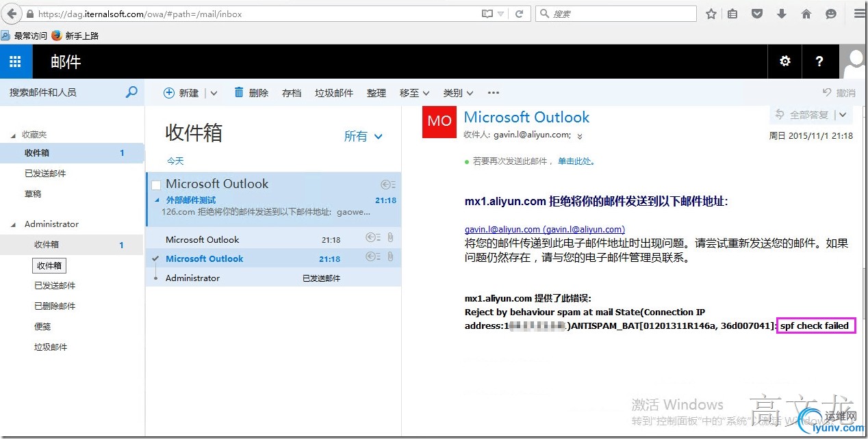This screenshot has height=439, width=868.
Task: Open help with the question mark icon
Action: (819, 62)
